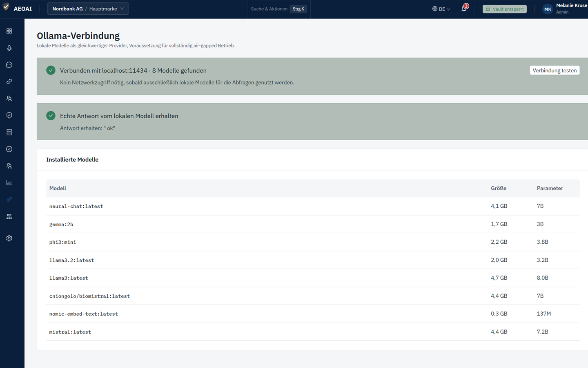Viewport: 588px width, 368px height.
Task: Click the phi3:mini model name
Action: click(x=62, y=242)
